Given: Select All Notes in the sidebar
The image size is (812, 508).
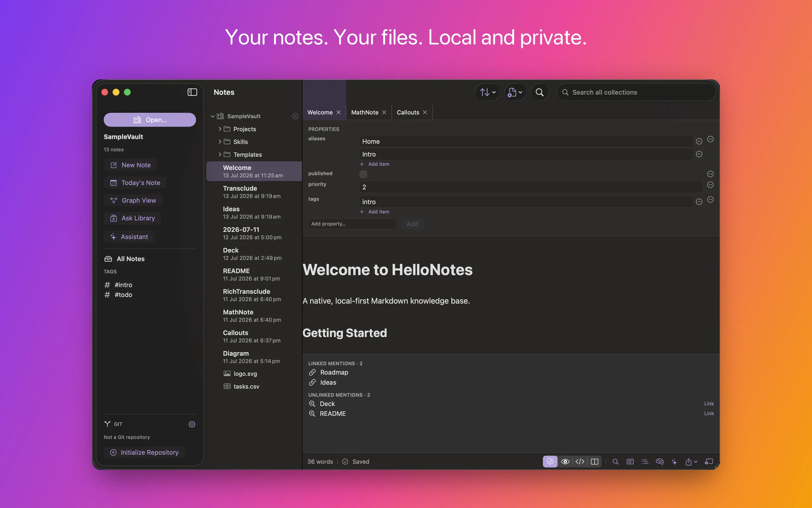Looking at the screenshot, I should click(x=124, y=259).
